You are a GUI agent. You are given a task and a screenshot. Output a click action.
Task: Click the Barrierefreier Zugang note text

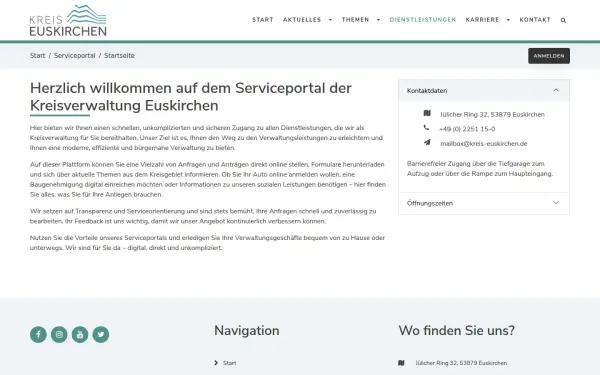pyautogui.click(x=480, y=168)
